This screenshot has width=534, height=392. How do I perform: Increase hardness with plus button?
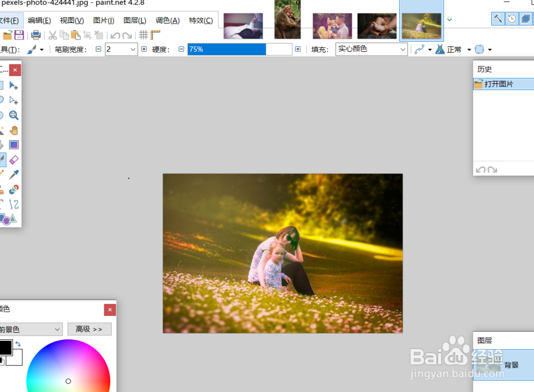coord(298,50)
